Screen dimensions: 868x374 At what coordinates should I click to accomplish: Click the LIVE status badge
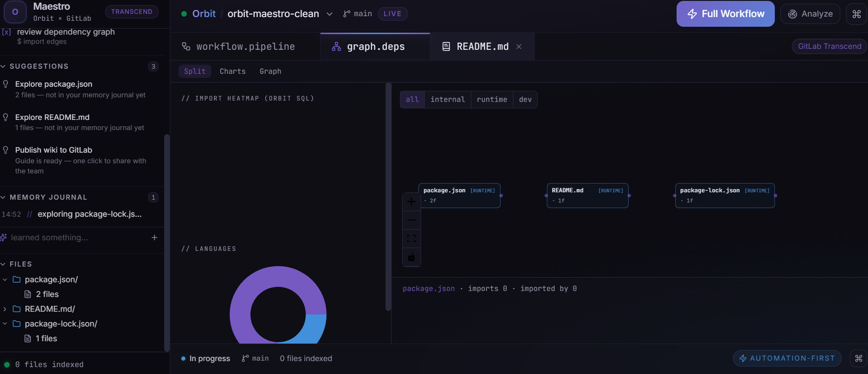(392, 14)
